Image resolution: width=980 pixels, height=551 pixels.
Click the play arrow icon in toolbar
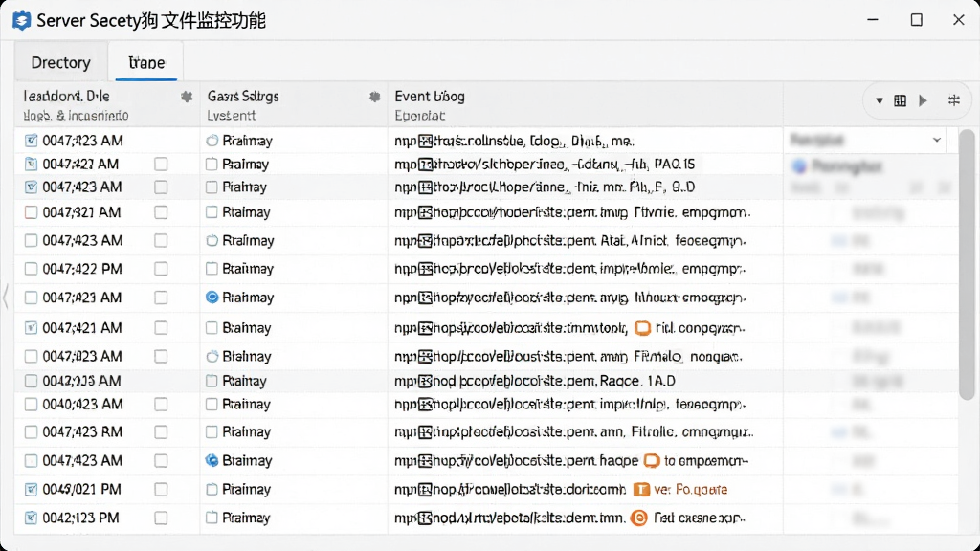[x=924, y=100]
